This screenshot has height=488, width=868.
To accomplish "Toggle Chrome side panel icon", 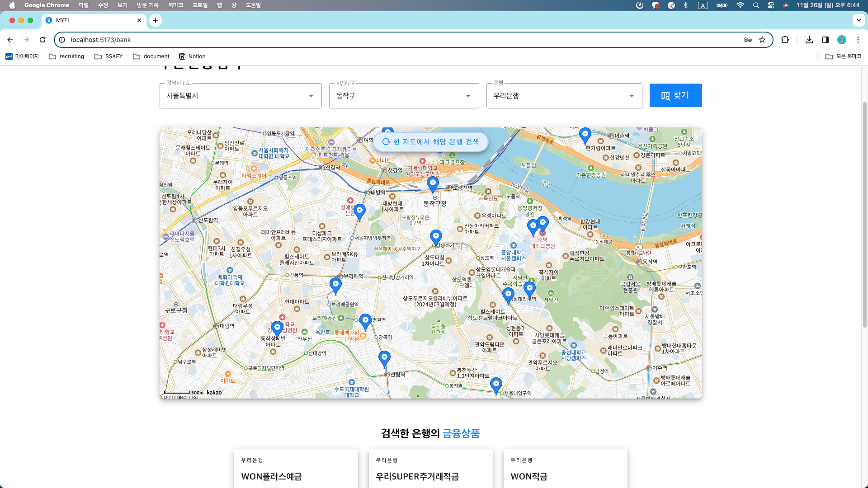I will click(826, 40).
